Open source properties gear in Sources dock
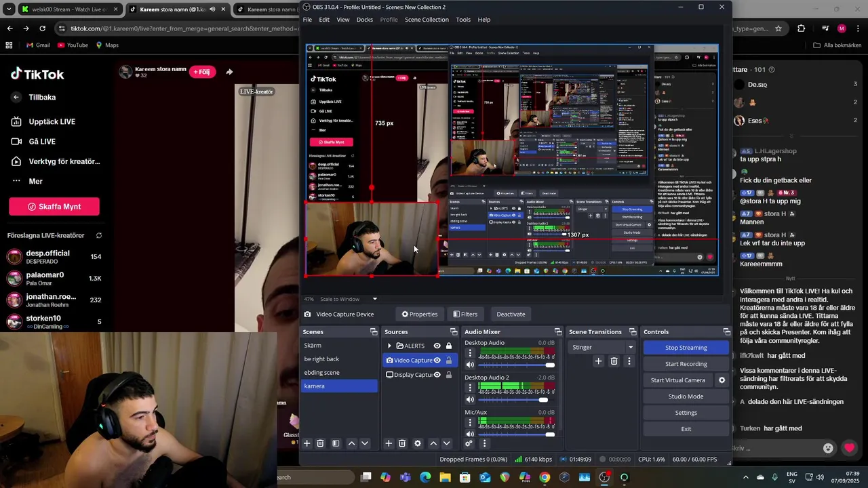Image resolution: width=868 pixels, height=488 pixels. (418, 443)
